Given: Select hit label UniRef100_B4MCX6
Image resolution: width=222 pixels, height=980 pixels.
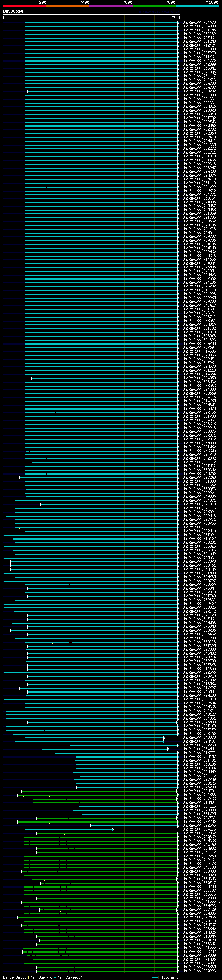Looking at the screenshot, I should click(199, 841).
